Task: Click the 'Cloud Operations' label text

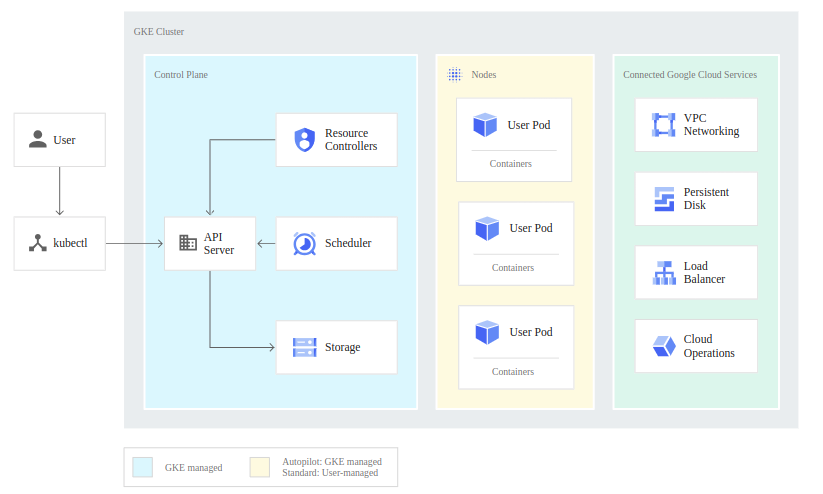Action: 709,346
